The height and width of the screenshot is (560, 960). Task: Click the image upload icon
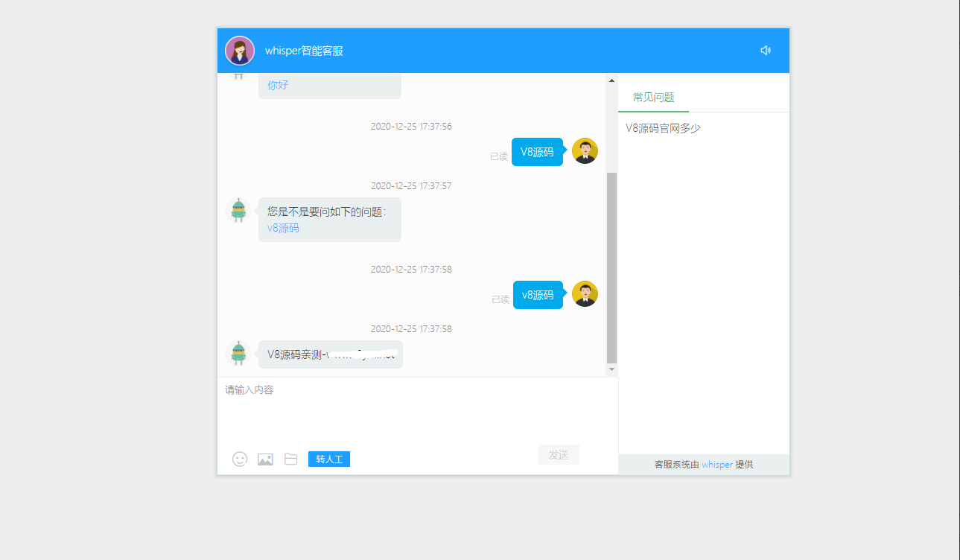point(265,459)
